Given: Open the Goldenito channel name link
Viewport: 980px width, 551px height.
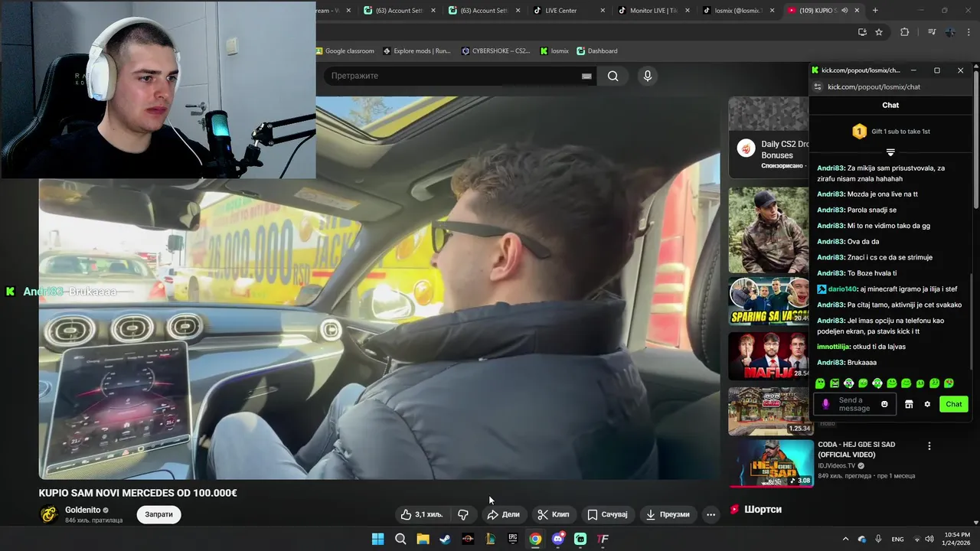Looking at the screenshot, I should tap(83, 510).
